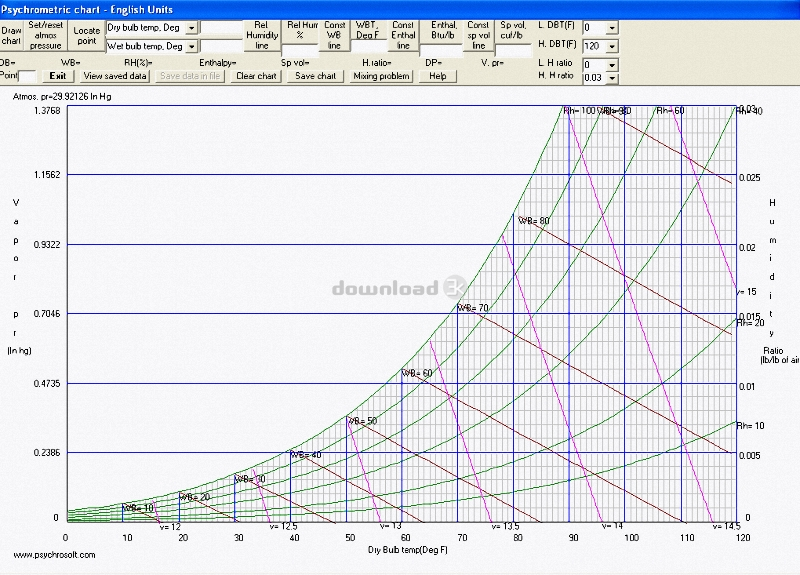Open the Wet bulb temp dropdown

pos(191,46)
